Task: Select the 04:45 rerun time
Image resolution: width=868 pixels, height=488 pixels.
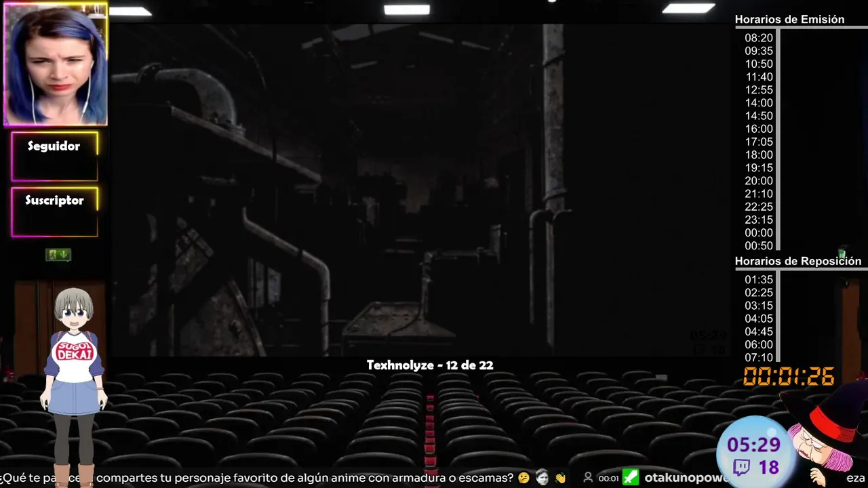Action: (x=759, y=331)
